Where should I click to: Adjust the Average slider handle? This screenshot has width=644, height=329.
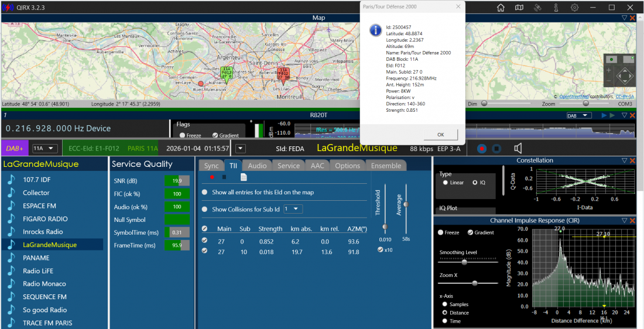point(406,204)
